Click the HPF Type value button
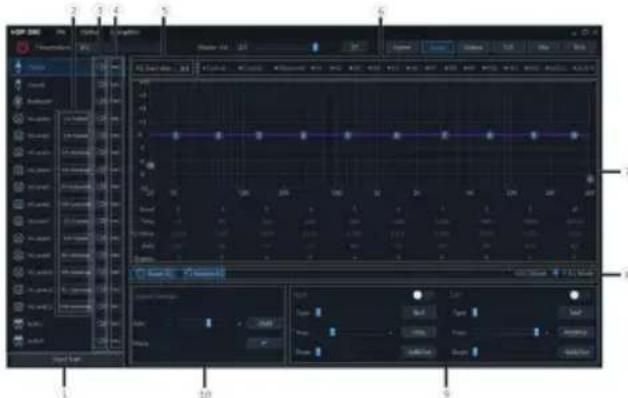Image resolution: width=628 pixels, height=398 pixels. click(x=419, y=312)
